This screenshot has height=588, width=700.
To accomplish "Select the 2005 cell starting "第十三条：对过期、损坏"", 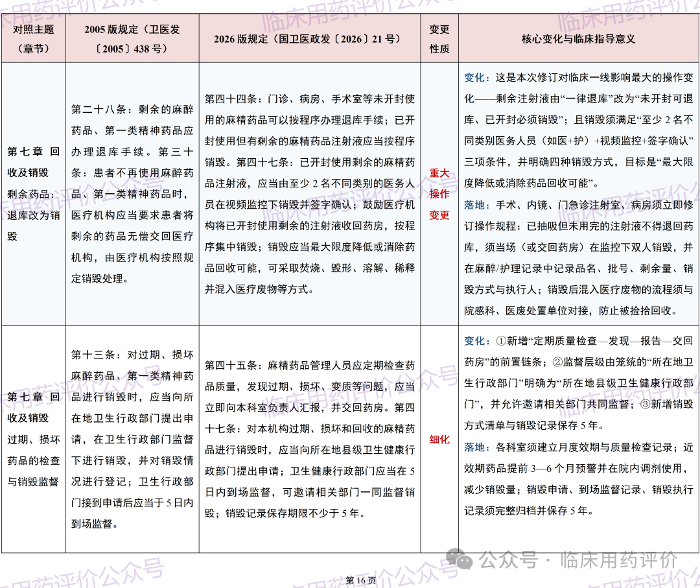I will coord(132,440).
